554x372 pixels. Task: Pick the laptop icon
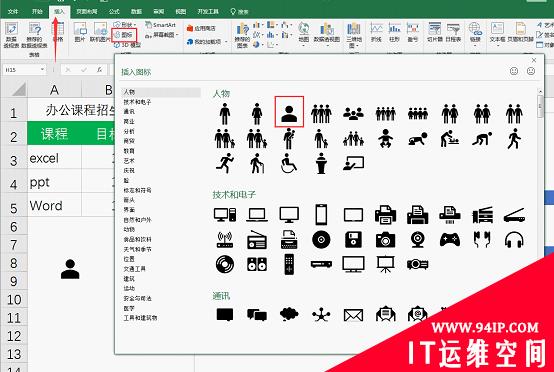pos(257,214)
